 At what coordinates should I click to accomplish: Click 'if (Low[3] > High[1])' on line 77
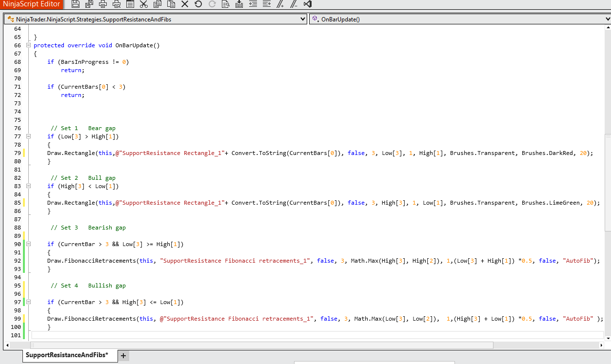83,136
